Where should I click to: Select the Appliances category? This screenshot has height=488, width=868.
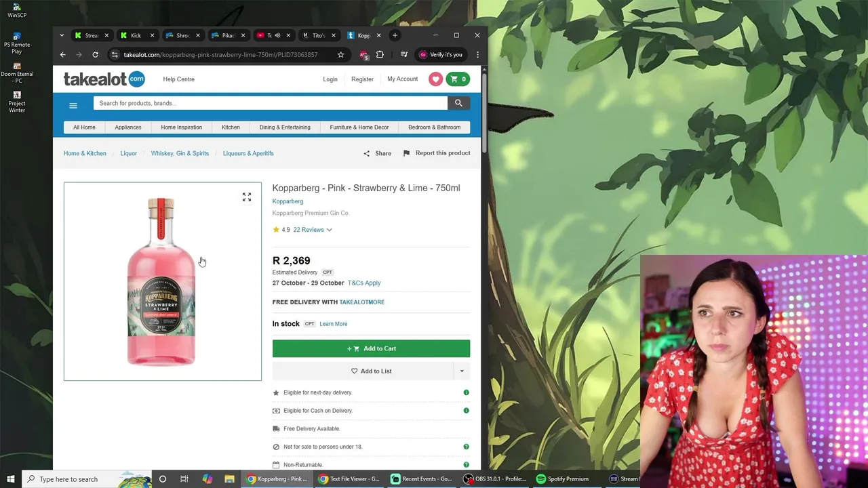pos(128,127)
